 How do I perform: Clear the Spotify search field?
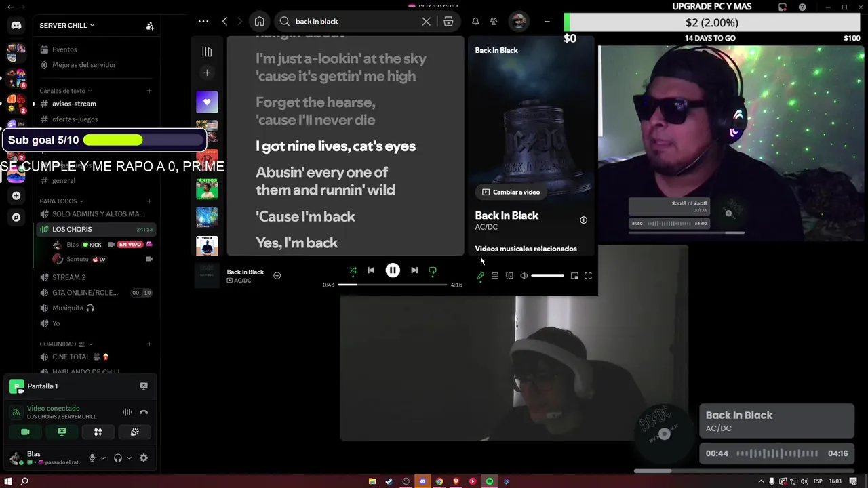426,22
